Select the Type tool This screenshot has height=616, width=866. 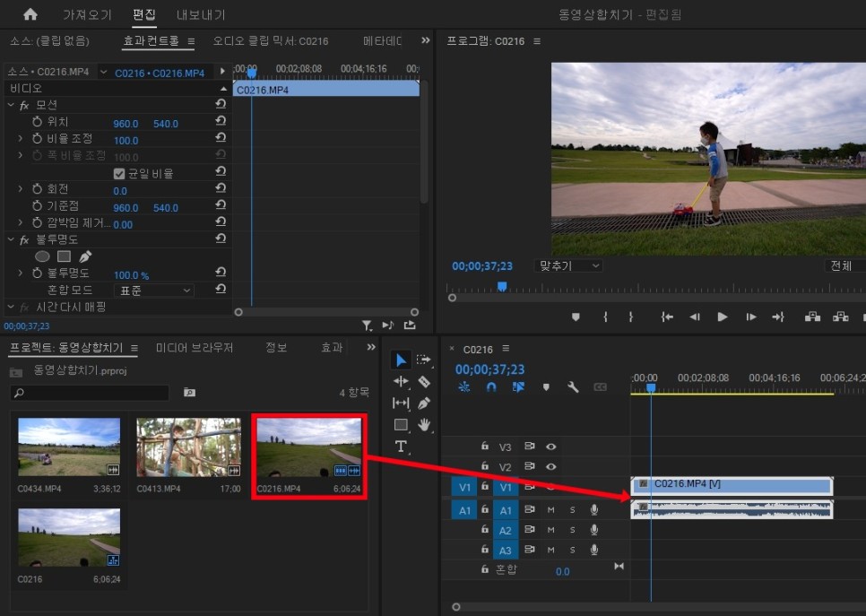coord(401,447)
